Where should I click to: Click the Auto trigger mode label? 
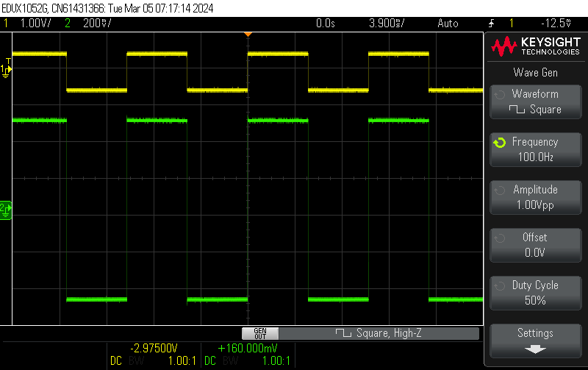(x=448, y=24)
